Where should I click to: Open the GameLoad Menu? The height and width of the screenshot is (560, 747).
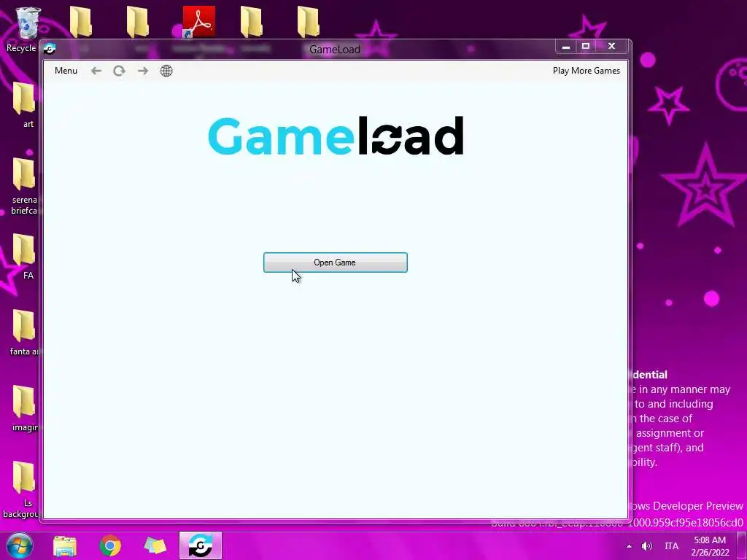[x=66, y=71]
